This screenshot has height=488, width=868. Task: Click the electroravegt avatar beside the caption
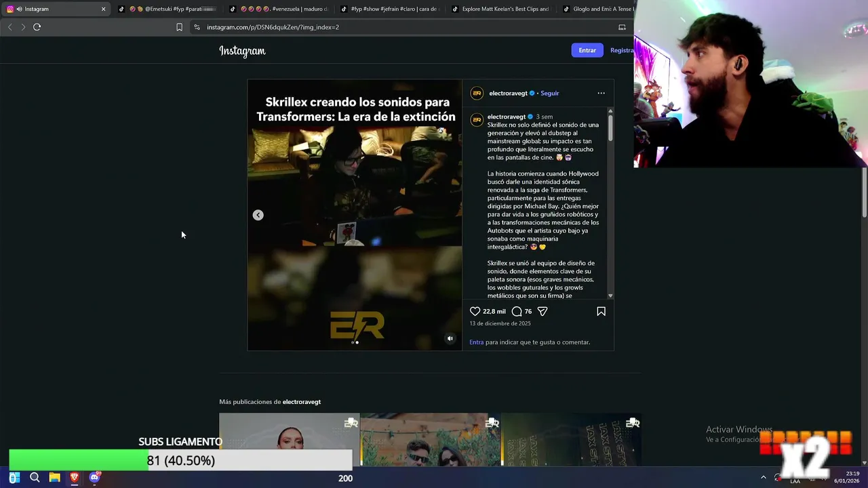click(x=477, y=120)
